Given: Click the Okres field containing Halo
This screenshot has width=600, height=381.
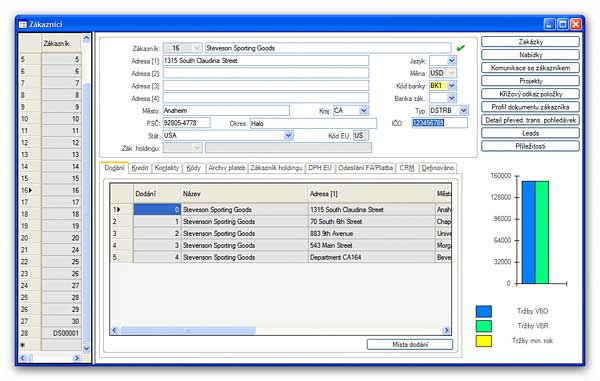Looking at the screenshot, I should tap(313, 123).
